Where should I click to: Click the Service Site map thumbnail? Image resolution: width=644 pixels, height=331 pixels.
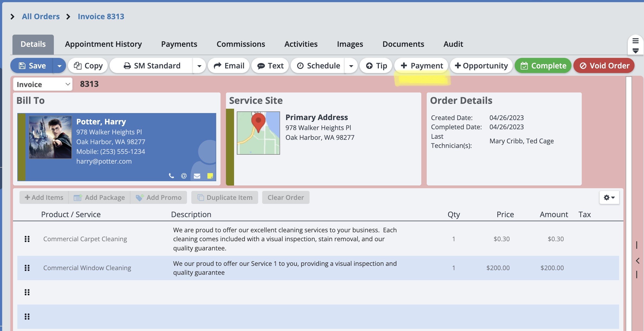pos(258,133)
